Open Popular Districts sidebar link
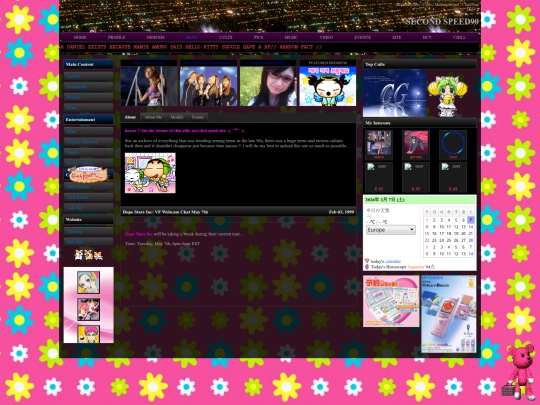Viewport: 540px width, 405px height. point(89,142)
